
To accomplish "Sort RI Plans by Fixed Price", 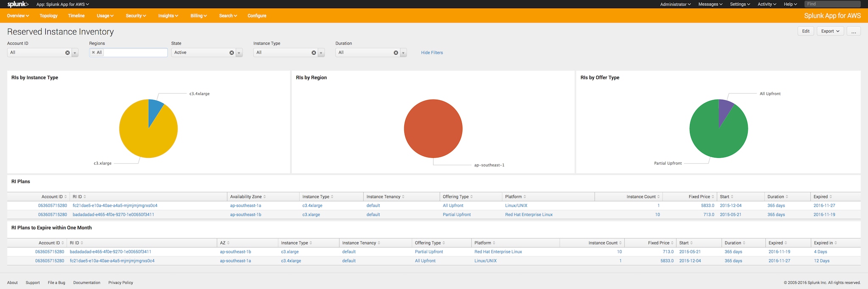I will click(701, 197).
